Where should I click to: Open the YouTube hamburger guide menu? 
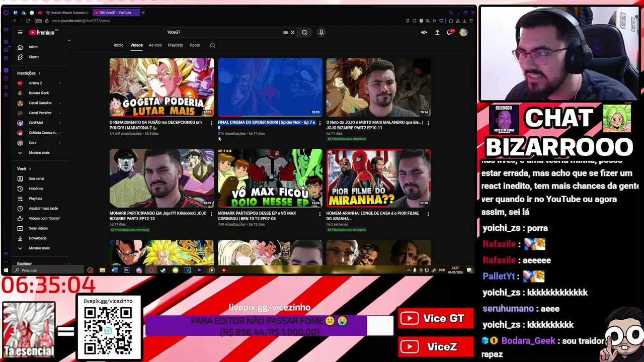tap(20, 32)
